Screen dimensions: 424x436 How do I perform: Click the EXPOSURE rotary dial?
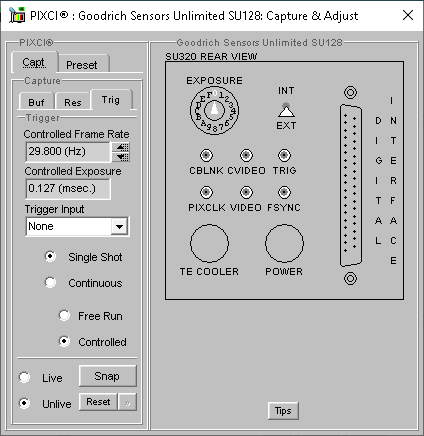coord(214,110)
